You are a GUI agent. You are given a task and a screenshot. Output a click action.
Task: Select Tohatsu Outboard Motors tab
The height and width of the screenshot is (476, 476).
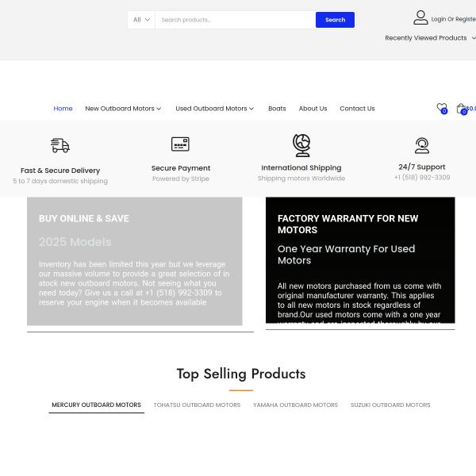pos(197,405)
